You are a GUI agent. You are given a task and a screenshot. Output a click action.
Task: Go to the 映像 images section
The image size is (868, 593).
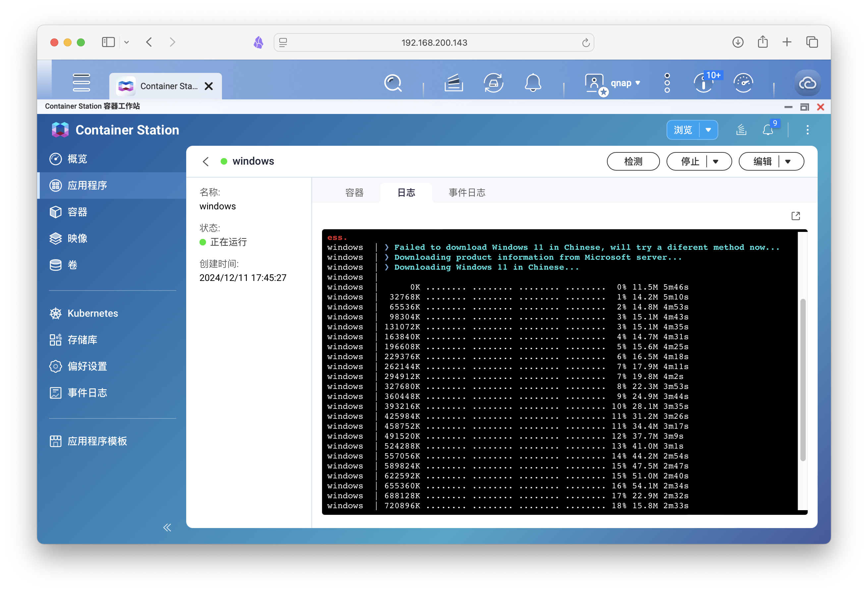pos(77,238)
